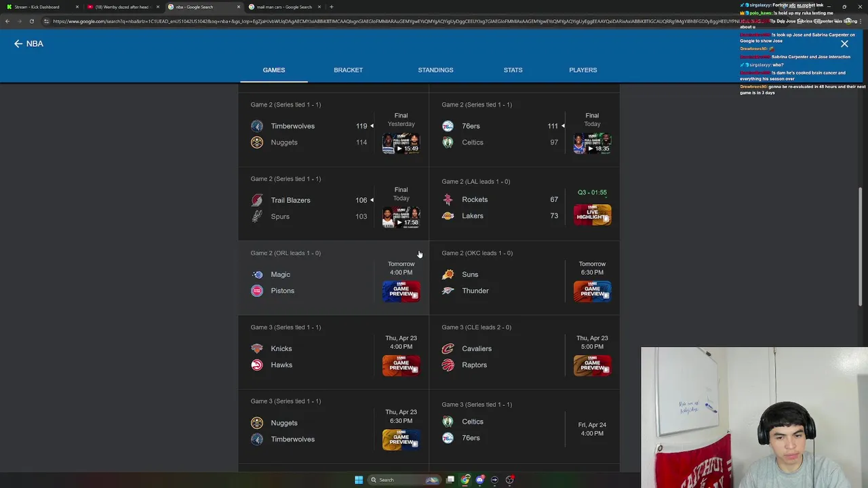Click the Trail Blazers logo
The image size is (868, 488).
(x=256, y=200)
